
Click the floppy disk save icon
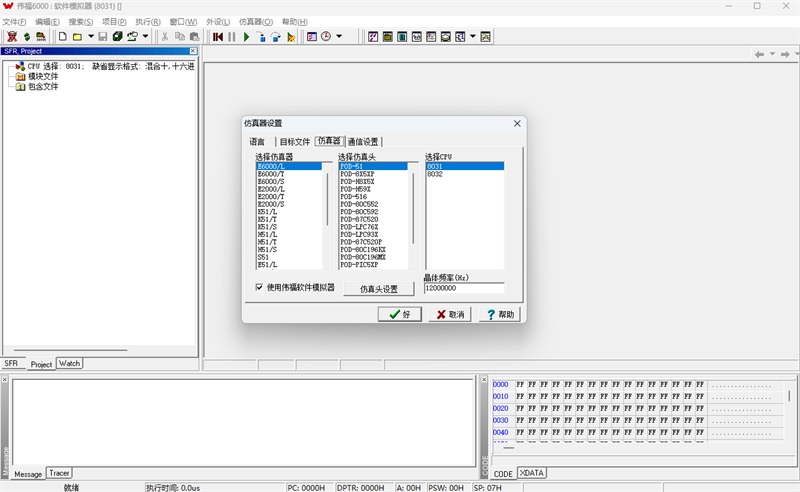coord(103,37)
